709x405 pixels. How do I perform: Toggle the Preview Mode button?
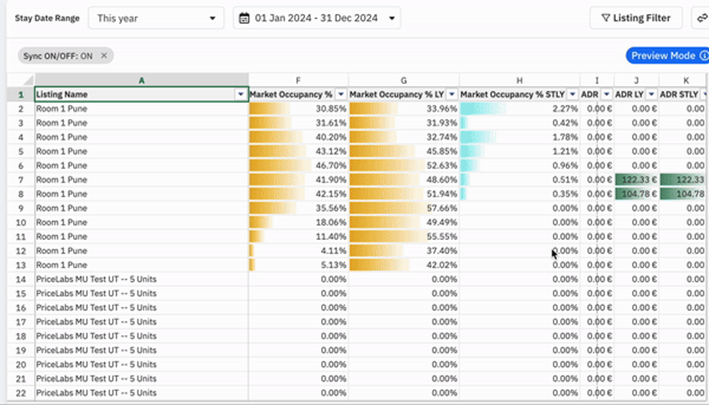pyautogui.click(x=667, y=56)
